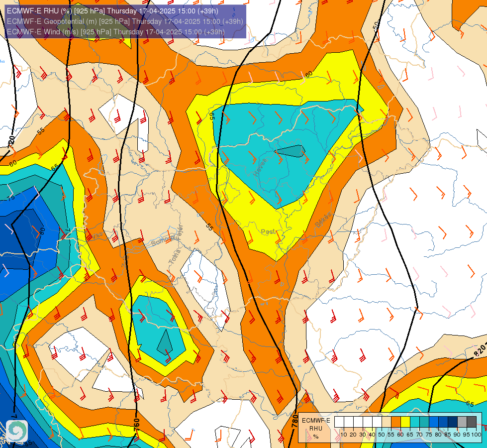Image resolution: width=487 pixels, height=448 pixels.
Task: Click the '820' geopotential contour label
Action: pyautogui.click(x=480, y=351)
